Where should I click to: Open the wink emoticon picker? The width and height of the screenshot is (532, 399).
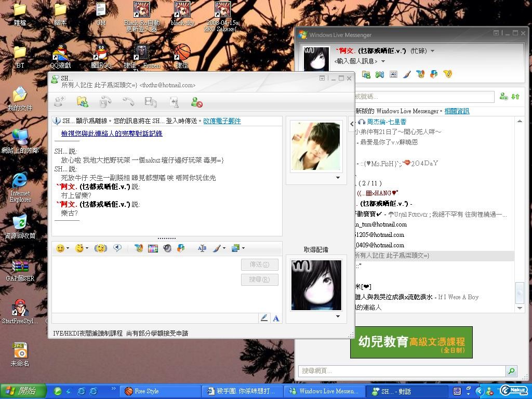click(x=79, y=248)
